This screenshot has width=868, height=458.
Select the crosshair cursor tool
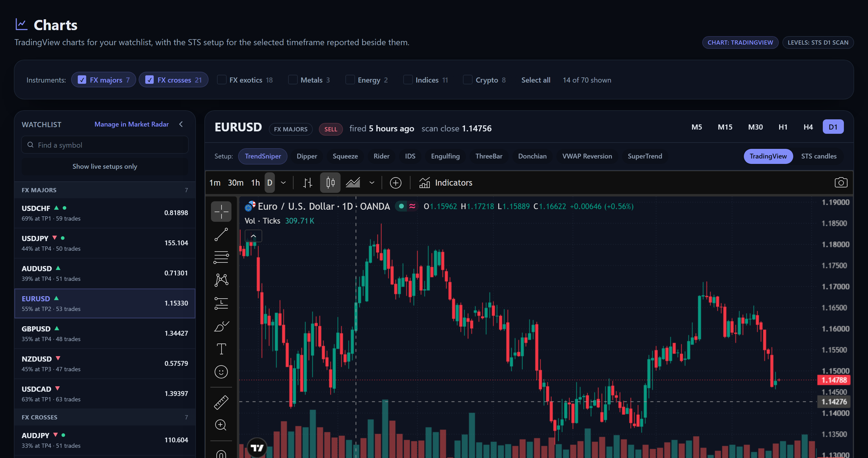(x=221, y=212)
